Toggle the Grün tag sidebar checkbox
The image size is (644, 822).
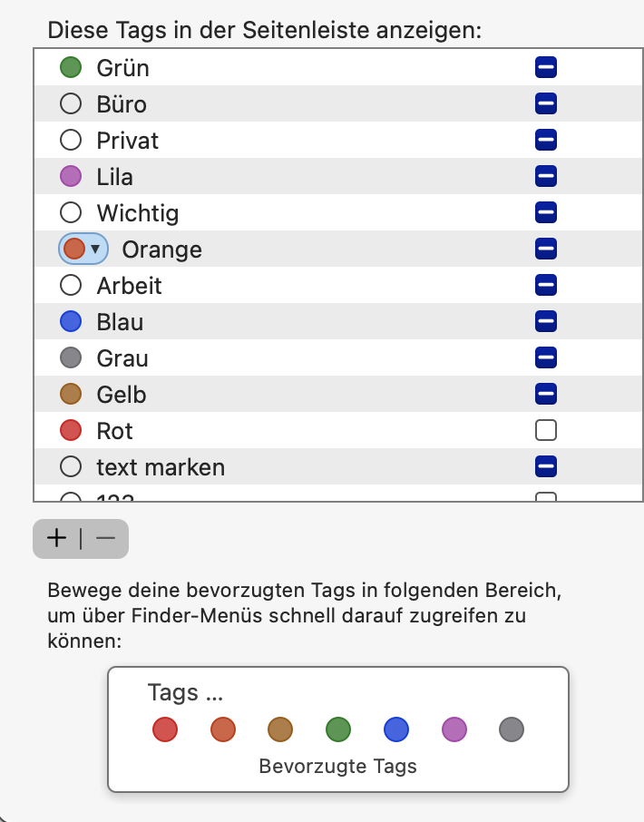(x=546, y=68)
